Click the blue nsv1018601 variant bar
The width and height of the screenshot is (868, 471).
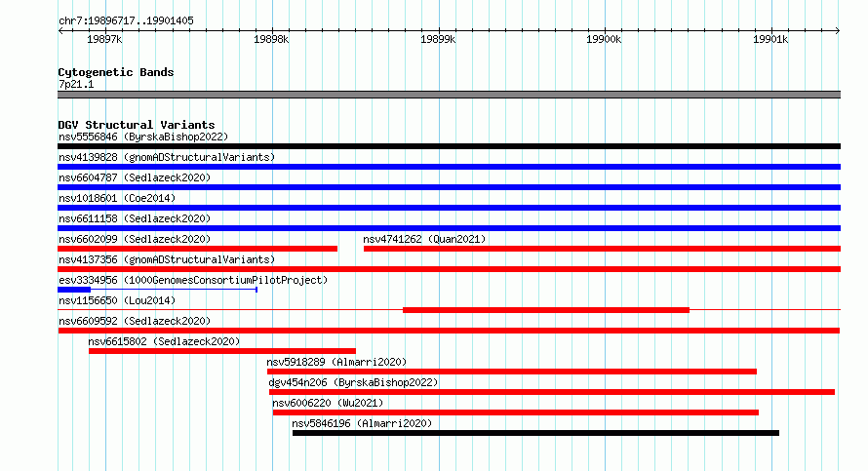coord(449,208)
